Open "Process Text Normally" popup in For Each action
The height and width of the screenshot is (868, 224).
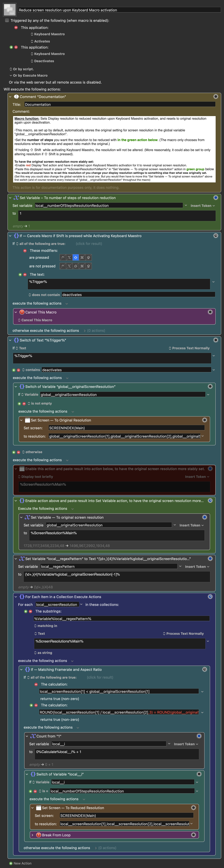(x=184, y=634)
